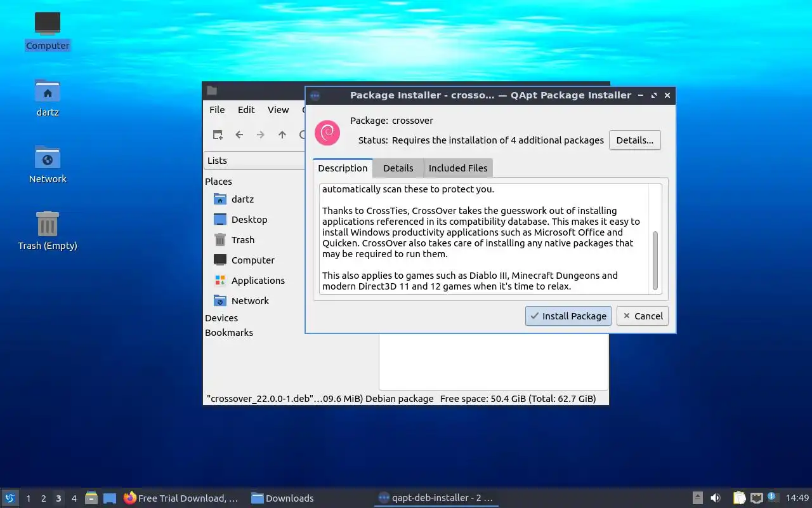
Task: Click the 'Package: crossover' label
Action: (x=392, y=121)
